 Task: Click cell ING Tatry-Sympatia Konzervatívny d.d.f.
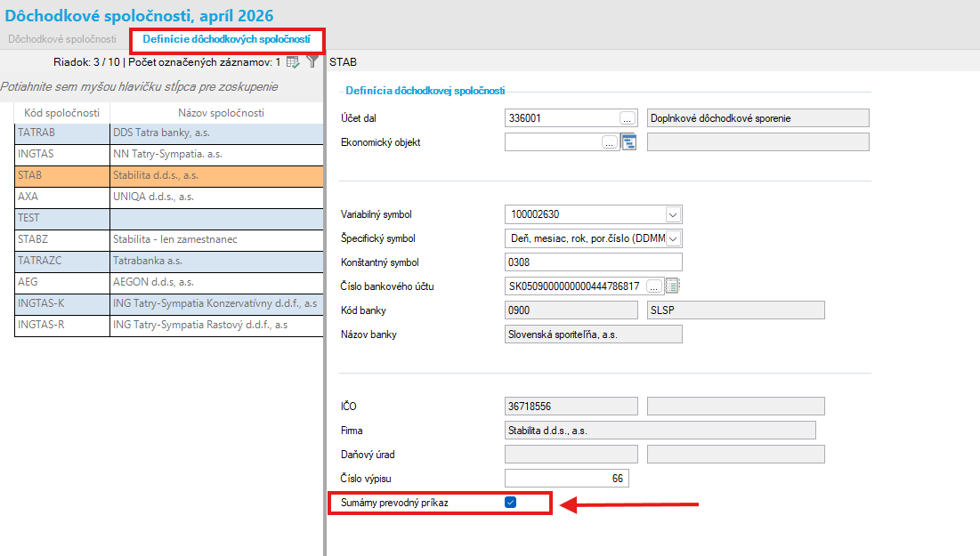[217, 303]
